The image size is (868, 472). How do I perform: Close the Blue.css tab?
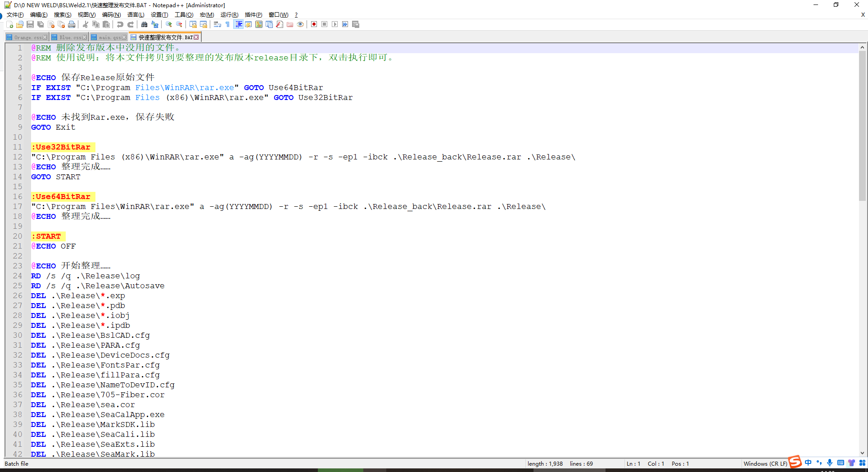pos(85,37)
